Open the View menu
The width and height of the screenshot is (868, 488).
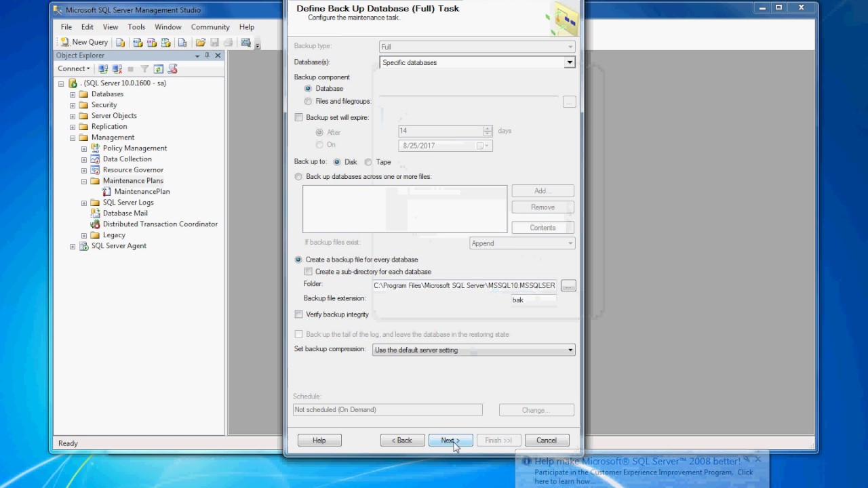click(111, 27)
